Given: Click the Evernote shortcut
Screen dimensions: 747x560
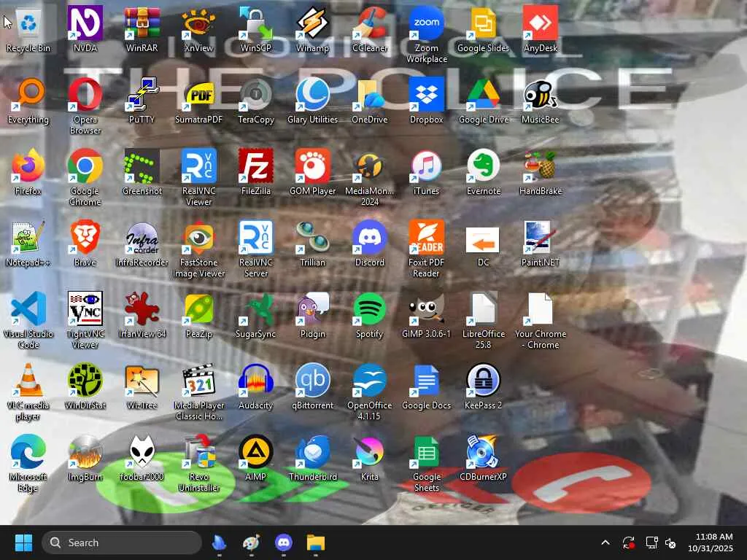Looking at the screenshot, I should click(483, 172).
